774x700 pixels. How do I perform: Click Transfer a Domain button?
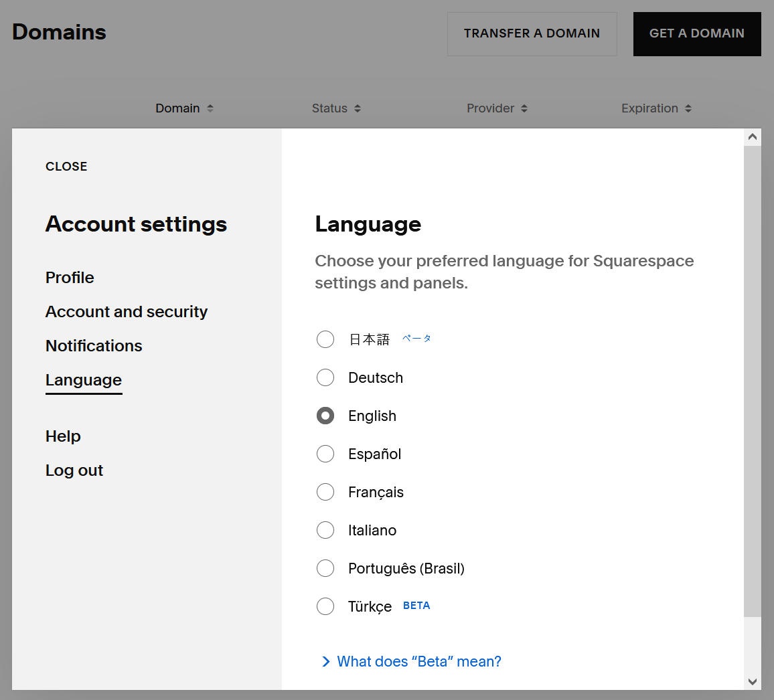[x=532, y=33]
